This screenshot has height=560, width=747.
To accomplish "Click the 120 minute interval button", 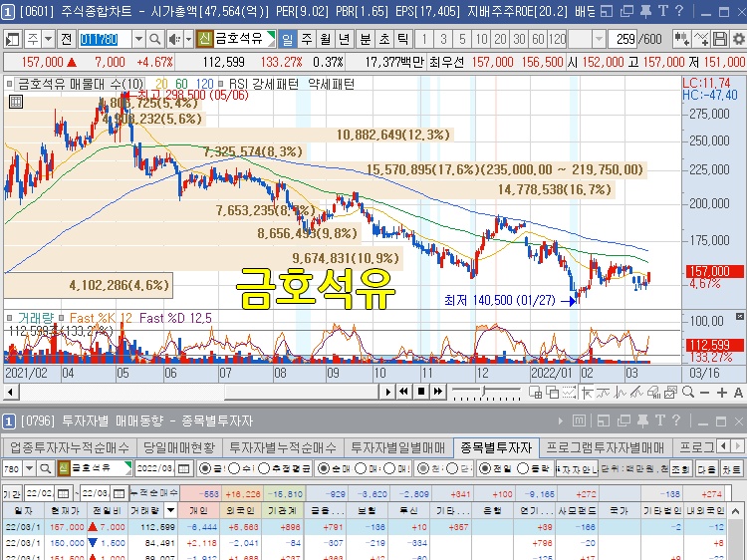I will click(x=557, y=39).
